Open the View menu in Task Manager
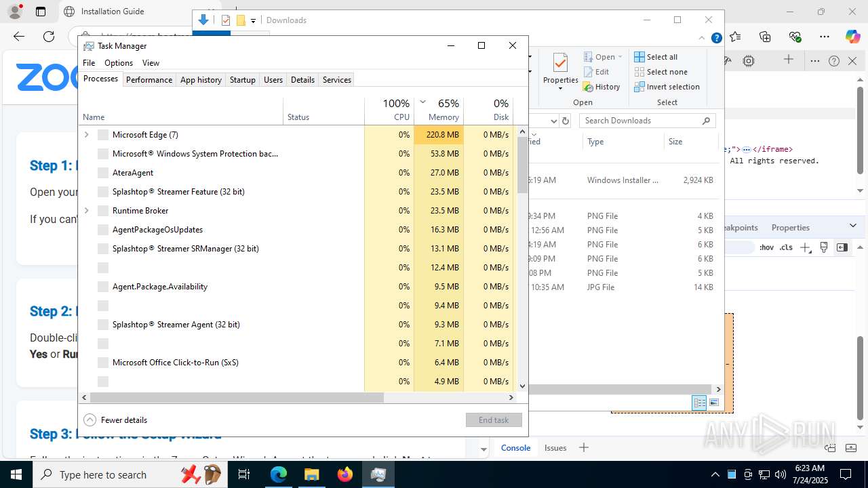 [151, 63]
